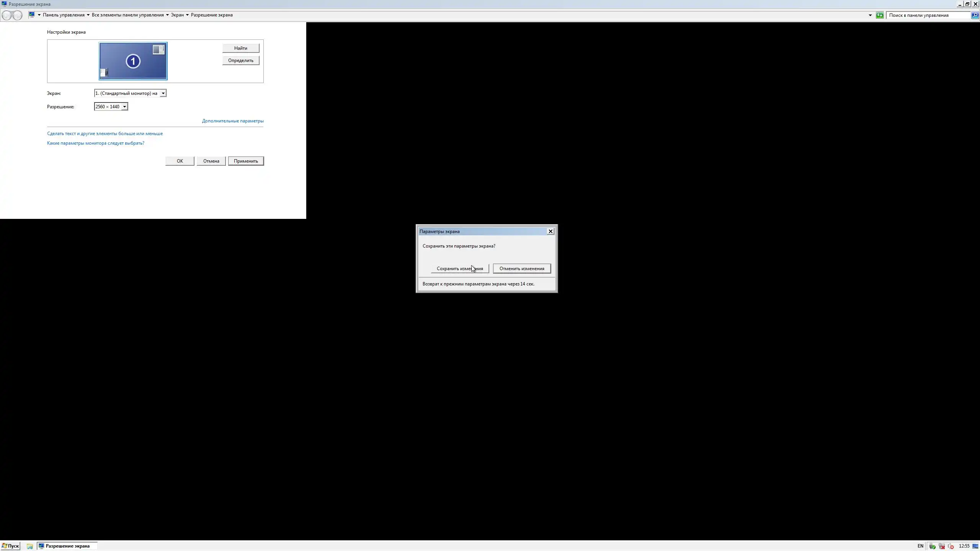Open Explorer folder icon on taskbar
Image resolution: width=980 pixels, height=551 pixels.
29,546
